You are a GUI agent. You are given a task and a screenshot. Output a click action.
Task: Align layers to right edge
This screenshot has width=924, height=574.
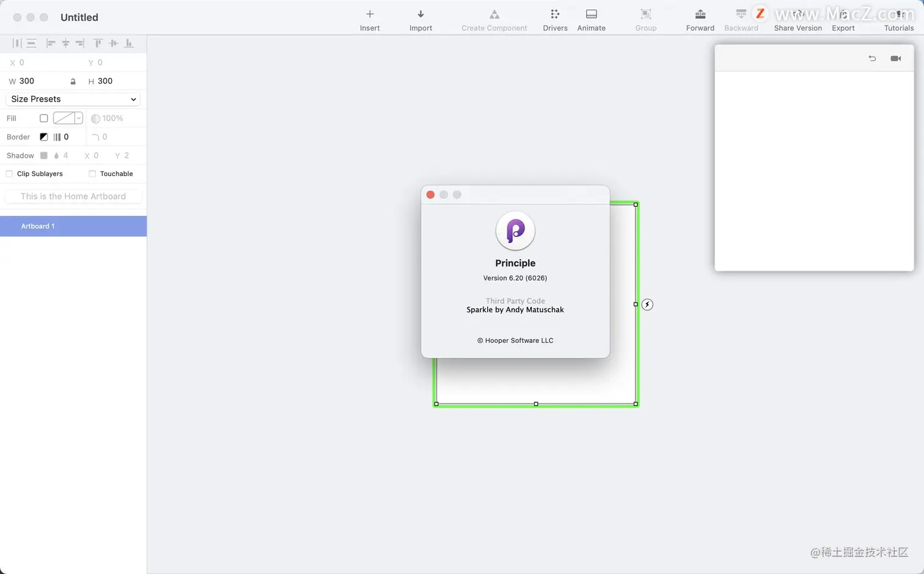point(79,43)
